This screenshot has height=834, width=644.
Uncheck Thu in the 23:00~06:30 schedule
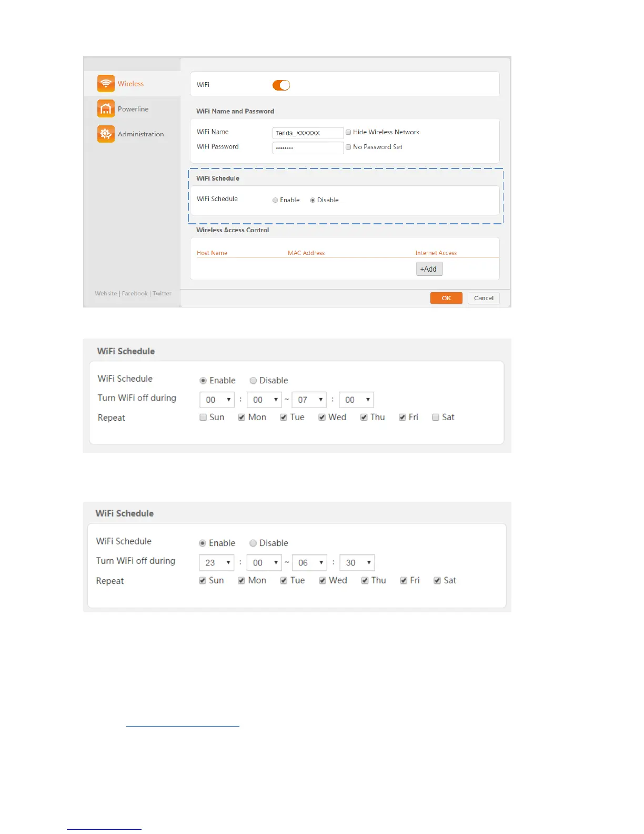point(365,581)
